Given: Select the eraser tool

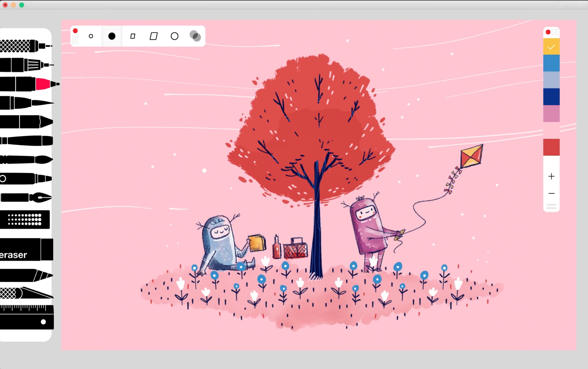Looking at the screenshot, I should [26, 250].
